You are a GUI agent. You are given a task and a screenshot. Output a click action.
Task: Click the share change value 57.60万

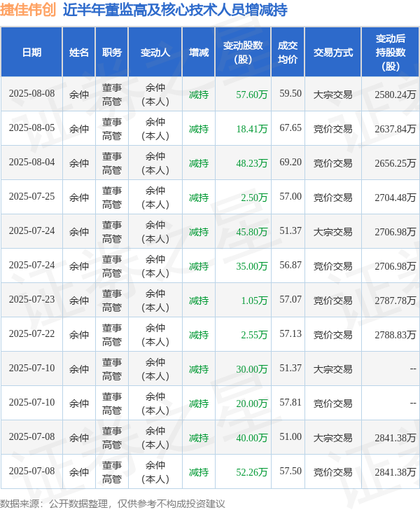pos(251,95)
